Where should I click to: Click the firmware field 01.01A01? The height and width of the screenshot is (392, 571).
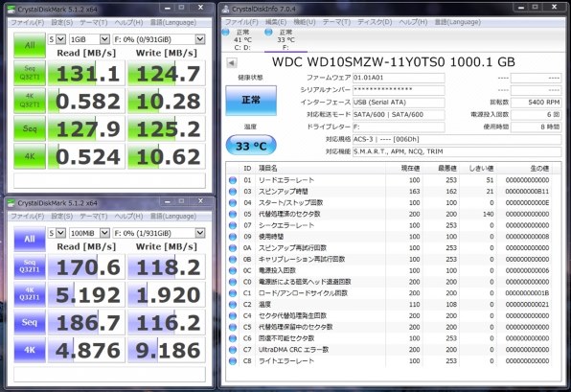tap(399, 78)
